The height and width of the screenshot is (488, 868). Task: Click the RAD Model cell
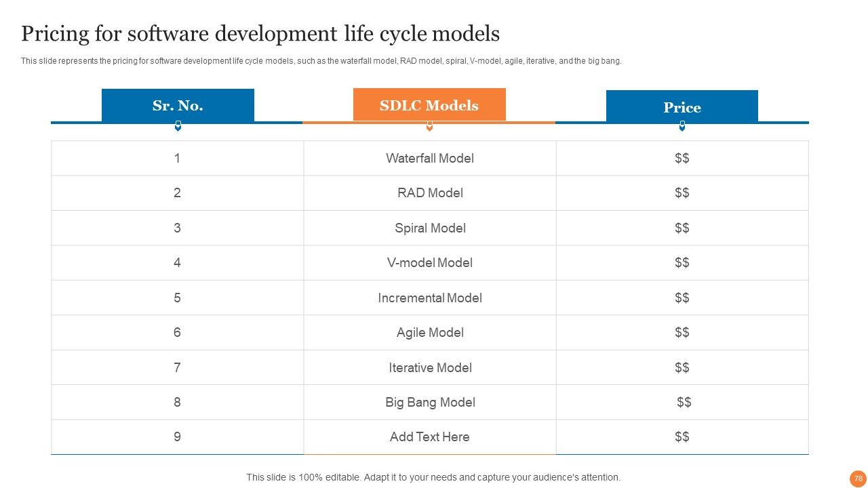[430, 193]
